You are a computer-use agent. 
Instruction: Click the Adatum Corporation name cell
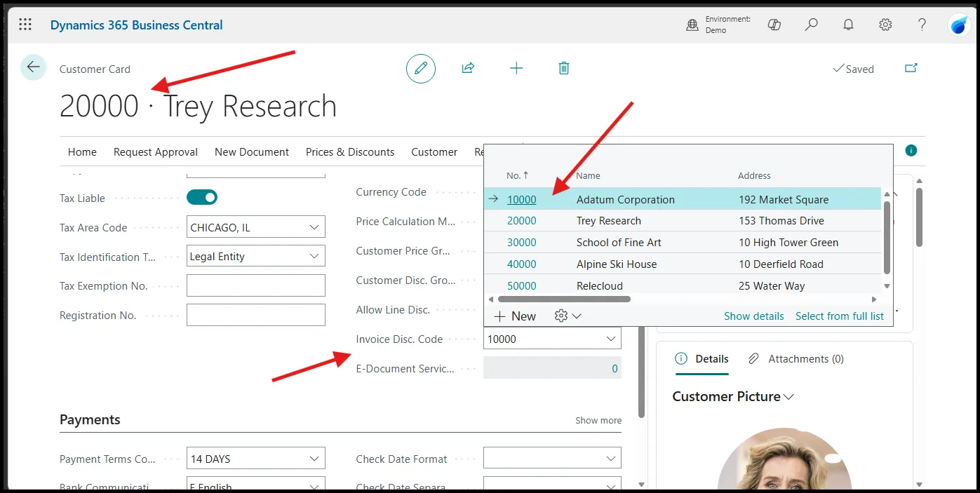625,199
